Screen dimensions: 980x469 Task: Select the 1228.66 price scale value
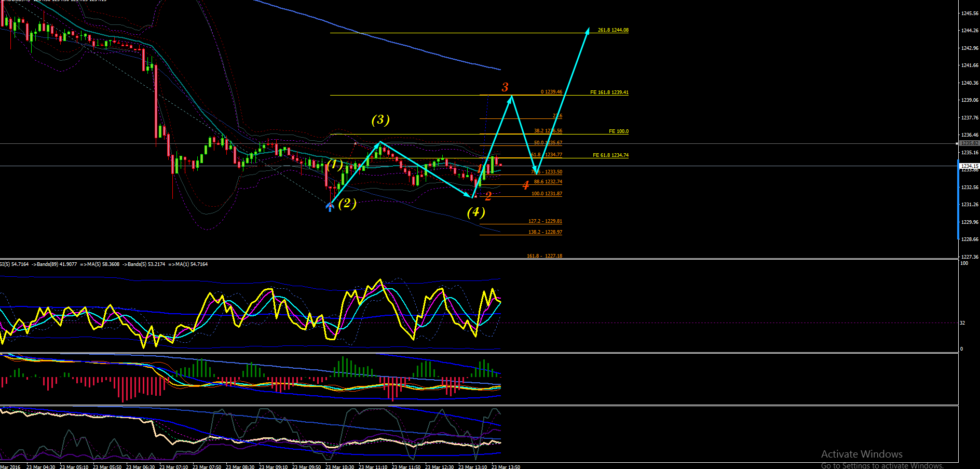pyautogui.click(x=970, y=239)
